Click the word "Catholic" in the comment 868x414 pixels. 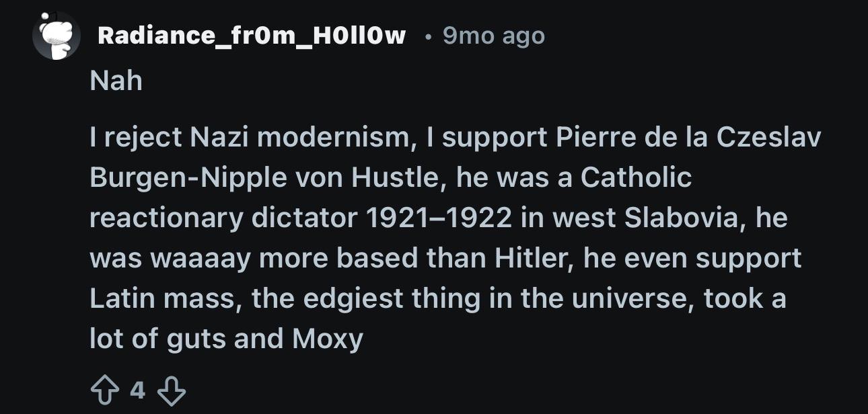point(636,178)
